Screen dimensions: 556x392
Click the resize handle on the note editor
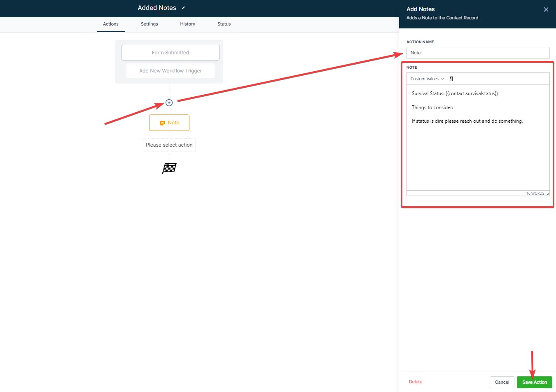pyautogui.click(x=547, y=193)
